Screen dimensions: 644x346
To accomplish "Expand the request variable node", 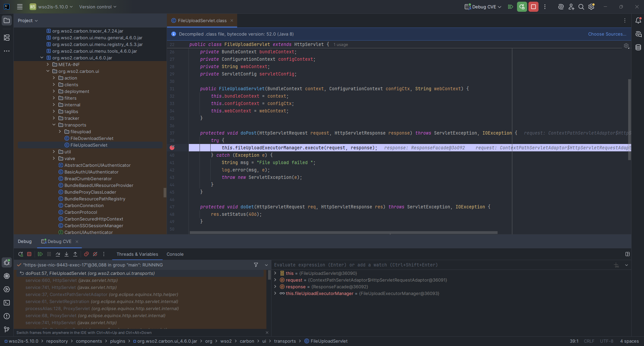I will (x=275, y=280).
